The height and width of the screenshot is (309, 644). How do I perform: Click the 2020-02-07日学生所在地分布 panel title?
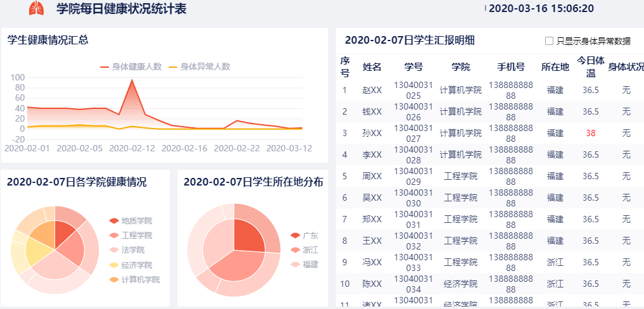coord(254,182)
